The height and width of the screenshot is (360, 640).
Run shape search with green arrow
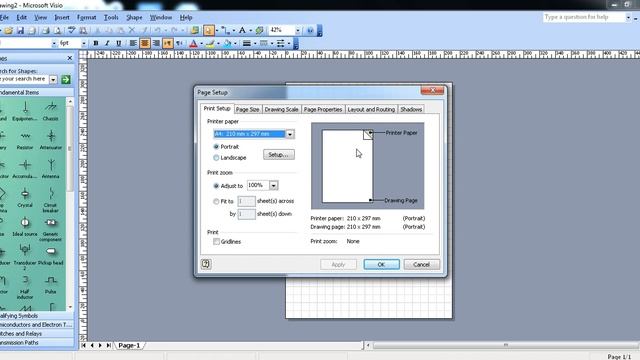point(66,80)
